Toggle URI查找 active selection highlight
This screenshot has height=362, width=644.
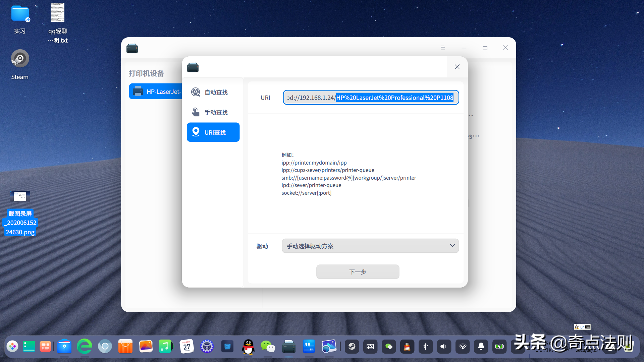tap(213, 132)
